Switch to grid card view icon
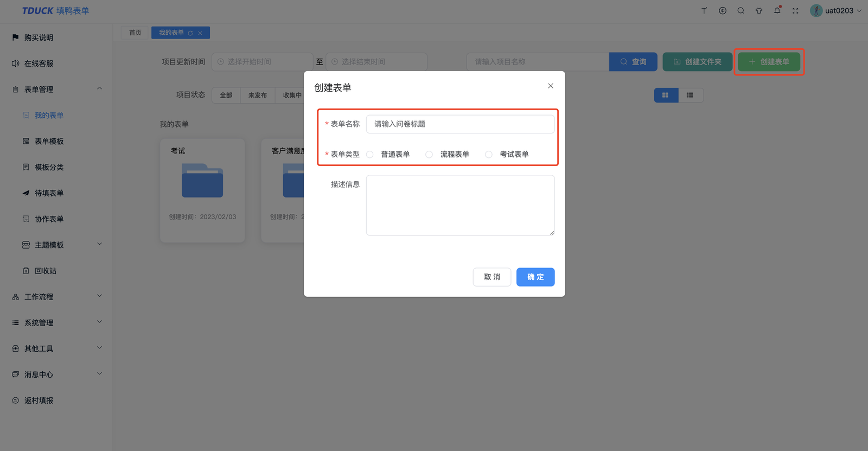This screenshot has height=451, width=868. [x=666, y=95]
